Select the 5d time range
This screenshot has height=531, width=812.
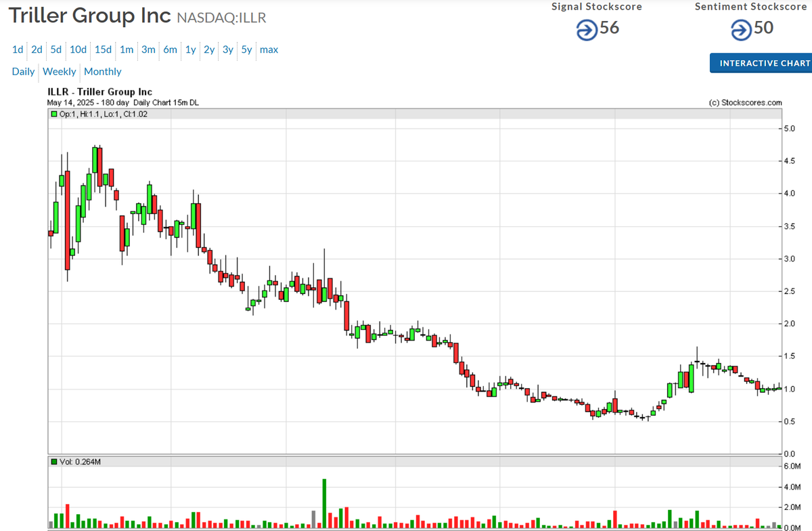(x=55, y=49)
